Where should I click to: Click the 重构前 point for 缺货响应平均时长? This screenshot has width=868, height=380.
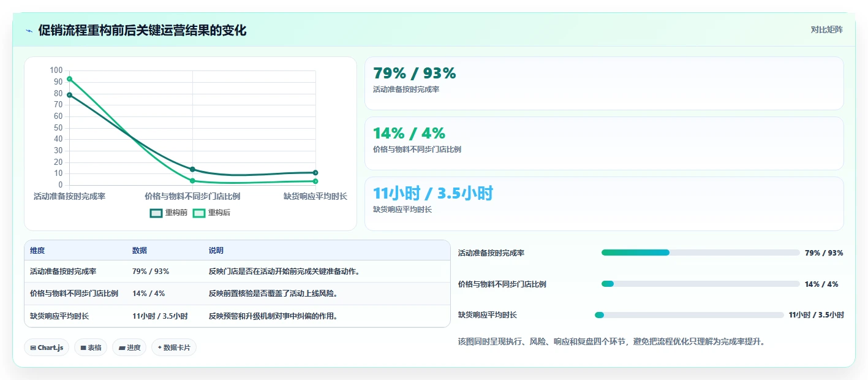tap(315, 173)
